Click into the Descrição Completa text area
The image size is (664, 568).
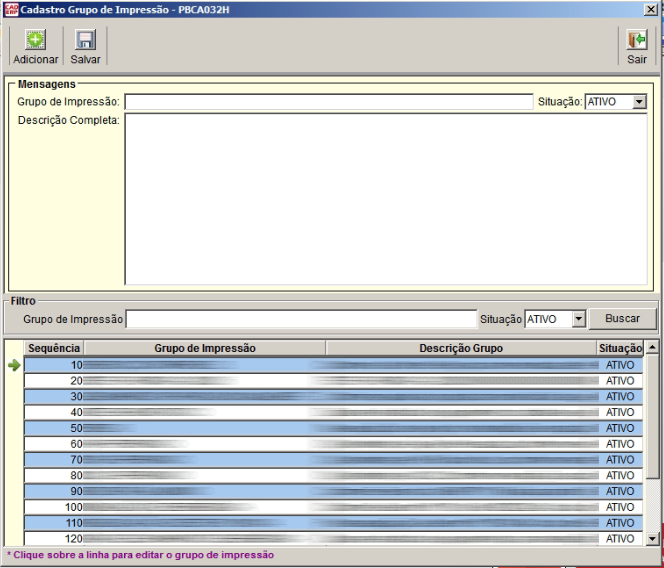pyautogui.click(x=386, y=199)
